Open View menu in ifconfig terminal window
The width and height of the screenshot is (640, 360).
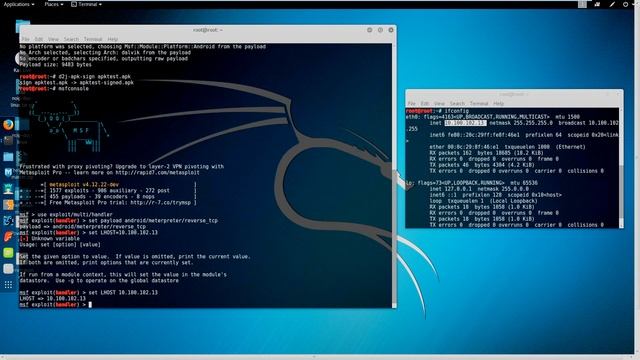pyautogui.click(x=440, y=104)
